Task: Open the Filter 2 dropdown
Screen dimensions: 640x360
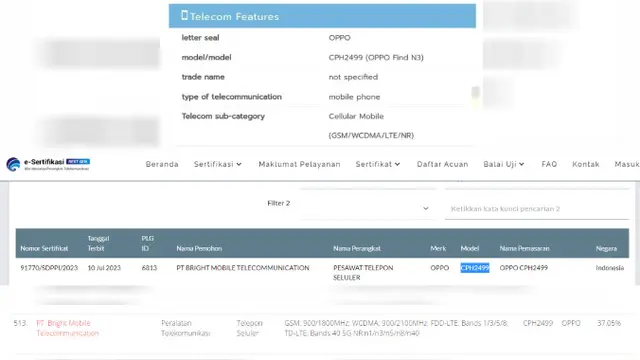Action: 367,208
